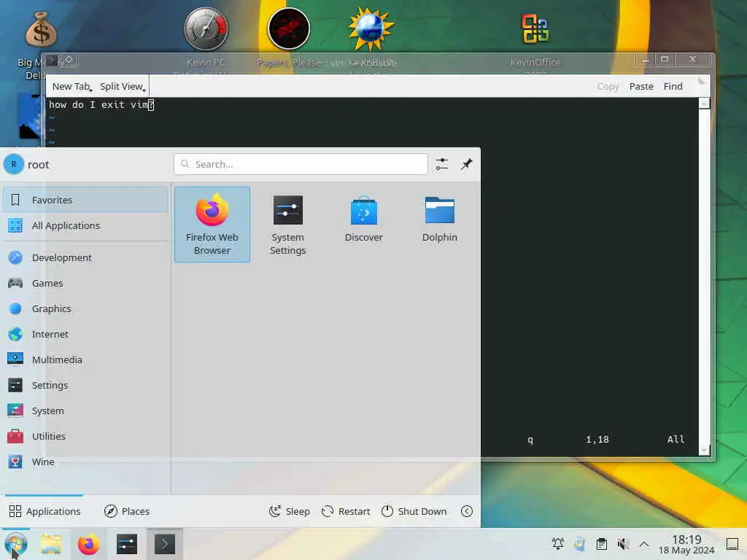The image size is (747, 560).
Task: Open launcher configure settings icon
Action: (x=441, y=164)
